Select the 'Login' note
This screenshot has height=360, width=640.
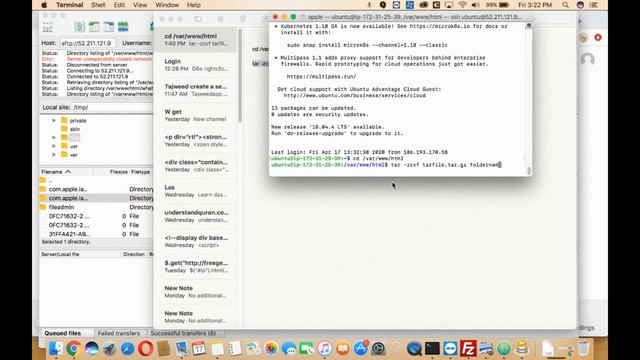pyautogui.click(x=196, y=64)
